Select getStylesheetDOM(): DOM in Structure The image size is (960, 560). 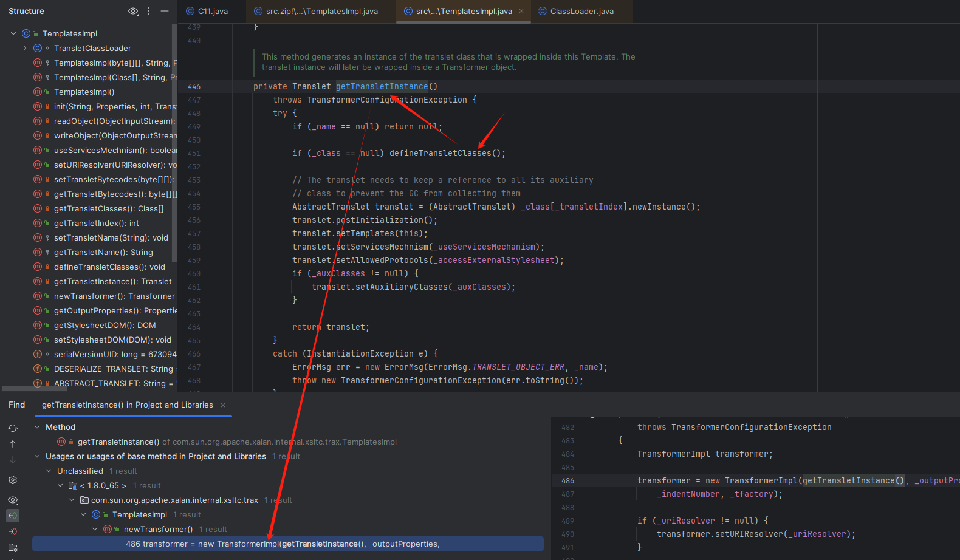click(105, 325)
